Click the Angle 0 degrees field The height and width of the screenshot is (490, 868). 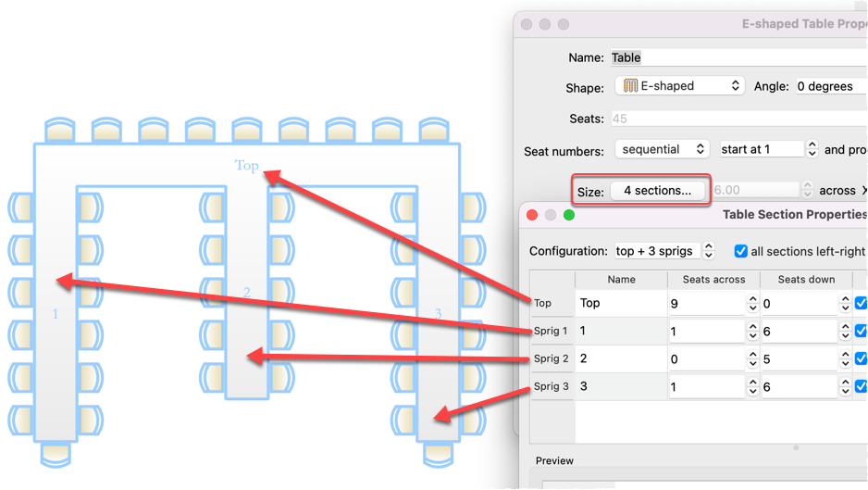[x=828, y=86]
